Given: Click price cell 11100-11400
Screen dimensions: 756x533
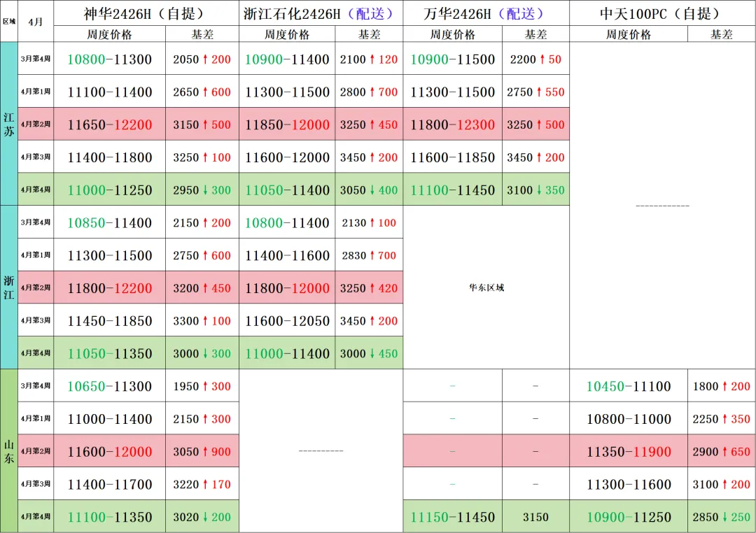Looking at the screenshot, I should (109, 92).
